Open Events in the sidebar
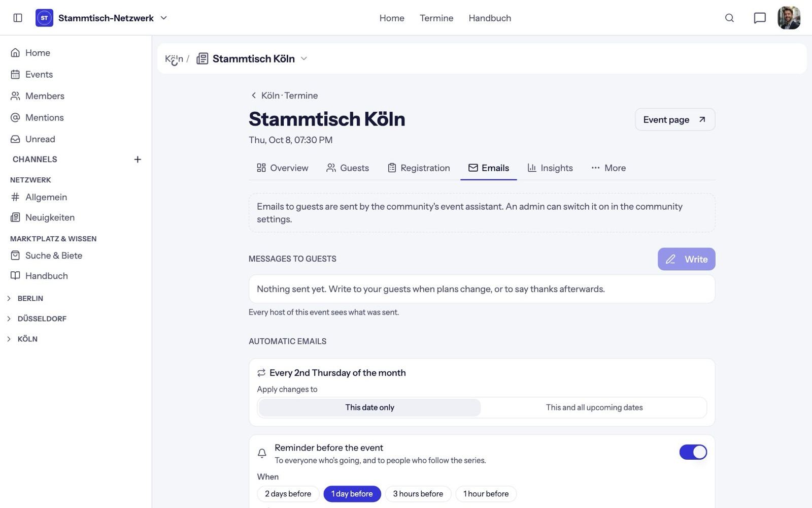This screenshot has width=812, height=508. [x=76, y=74]
